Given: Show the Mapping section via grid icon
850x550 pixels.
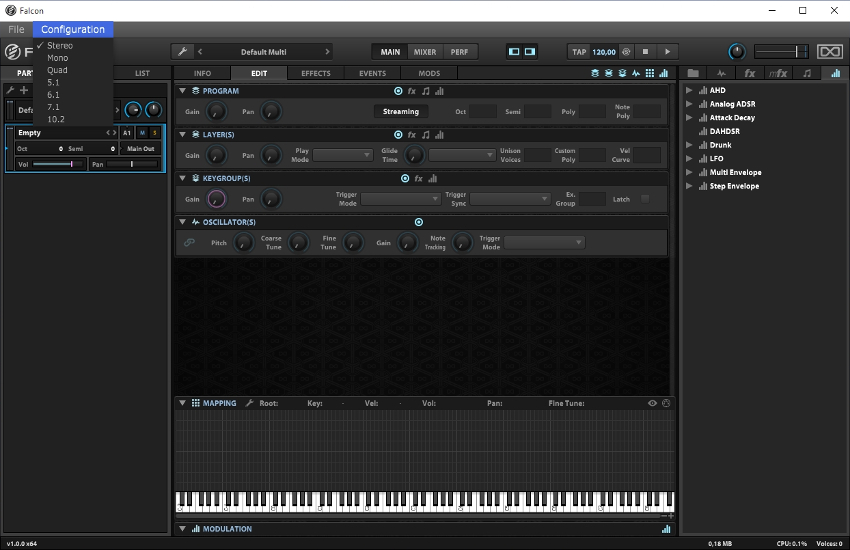Looking at the screenshot, I should pos(649,73).
